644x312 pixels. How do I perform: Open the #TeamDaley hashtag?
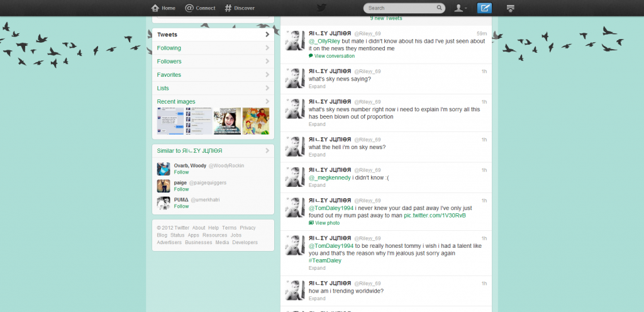(325, 260)
